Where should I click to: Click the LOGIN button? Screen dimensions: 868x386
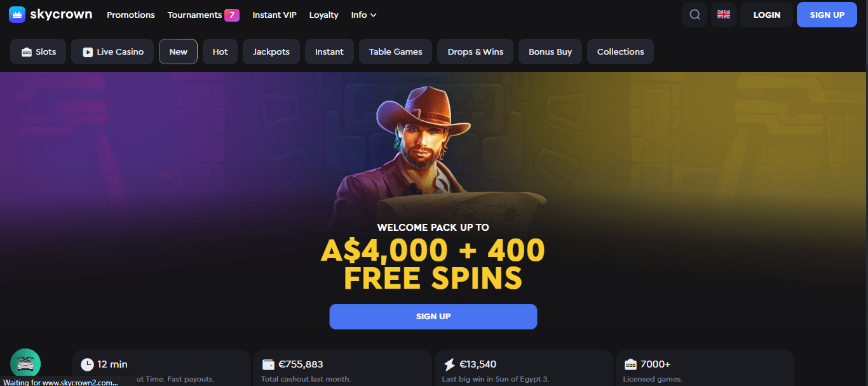click(x=767, y=15)
